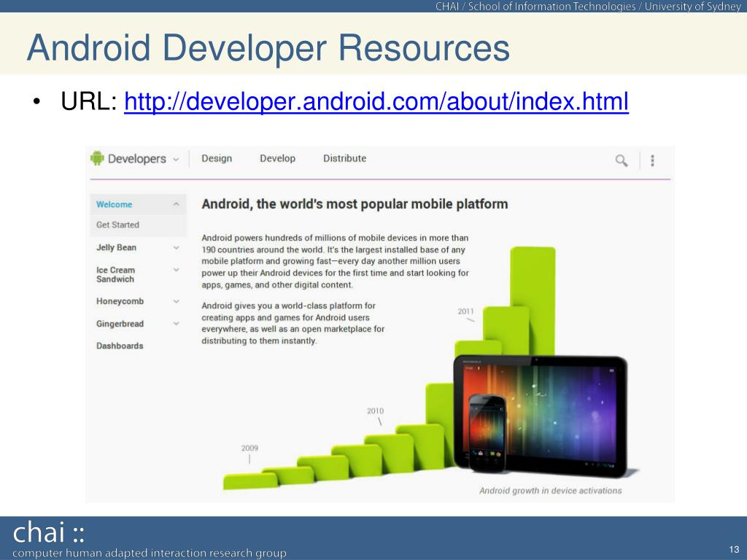
Task: Click the slide title Android Developer Resources
Action: tap(268, 47)
